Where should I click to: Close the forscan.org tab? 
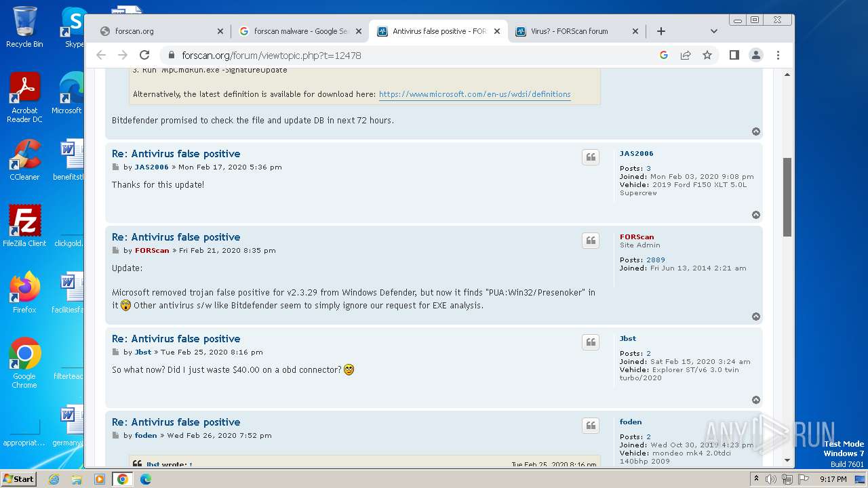(x=220, y=31)
